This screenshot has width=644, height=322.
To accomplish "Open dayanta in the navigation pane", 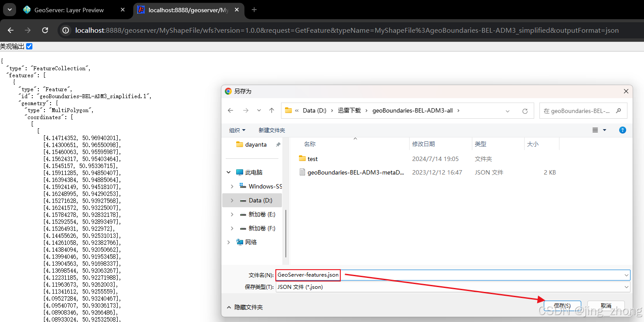I will (x=256, y=144).
